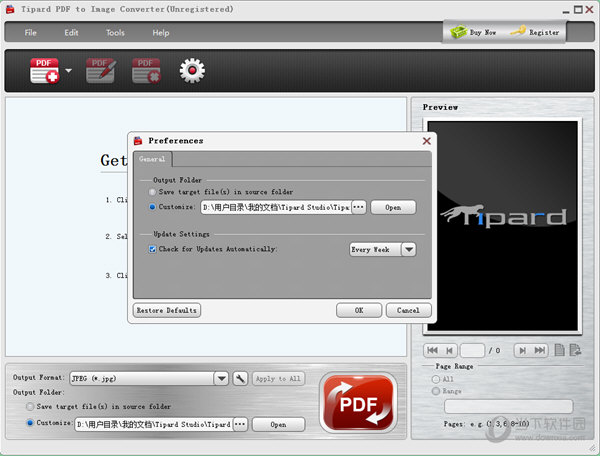The width and height of the screenshot is (600, 456).
Task: Open the Help menu
Action: (x=161, y=33)
